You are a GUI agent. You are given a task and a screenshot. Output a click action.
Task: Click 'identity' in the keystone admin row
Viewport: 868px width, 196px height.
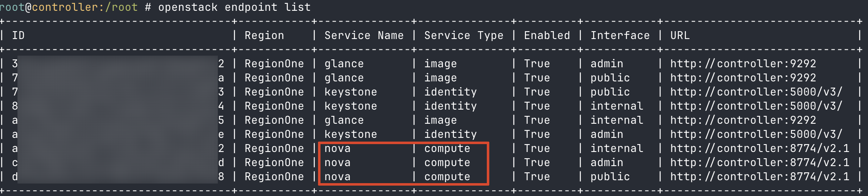450,135
